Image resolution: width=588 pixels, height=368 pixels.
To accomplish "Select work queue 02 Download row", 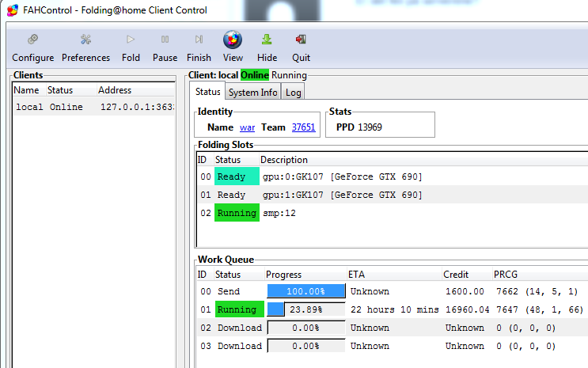I will click(393, 328).
